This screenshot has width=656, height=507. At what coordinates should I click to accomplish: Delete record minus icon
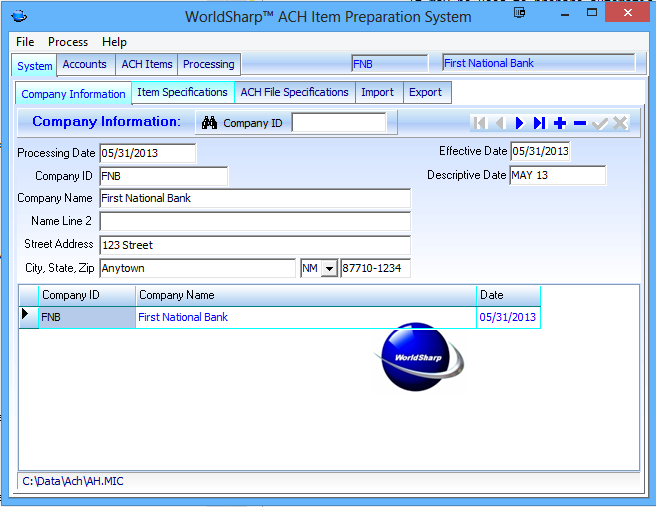tap(580, 123)
